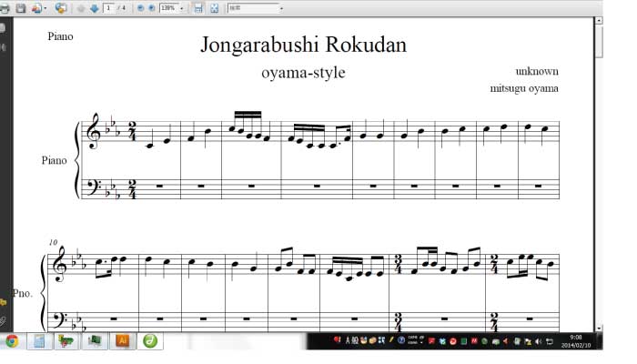Viewport: 637px width, 364px height.
Task: Click the page number field showing 1
Action: (109, 8)
